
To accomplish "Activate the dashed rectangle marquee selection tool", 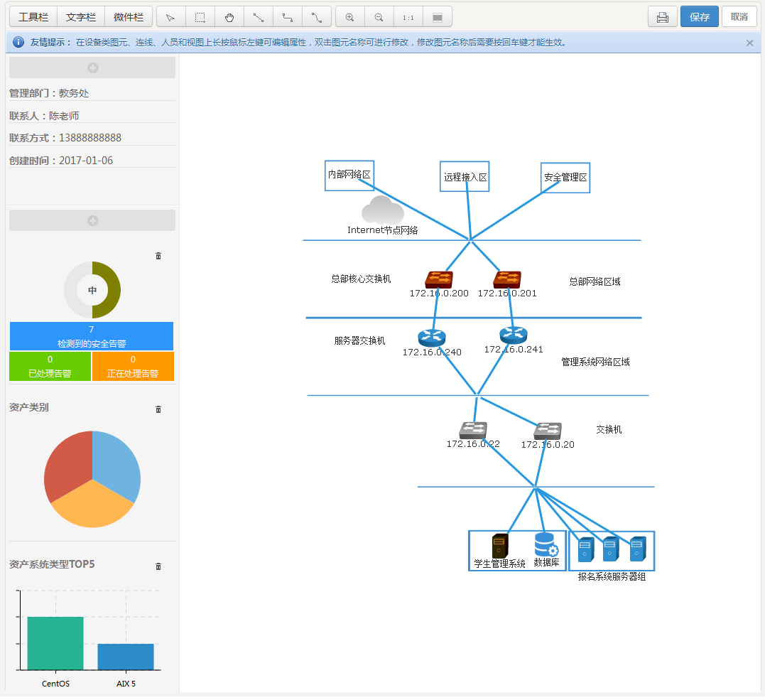I will click(200, 17).
